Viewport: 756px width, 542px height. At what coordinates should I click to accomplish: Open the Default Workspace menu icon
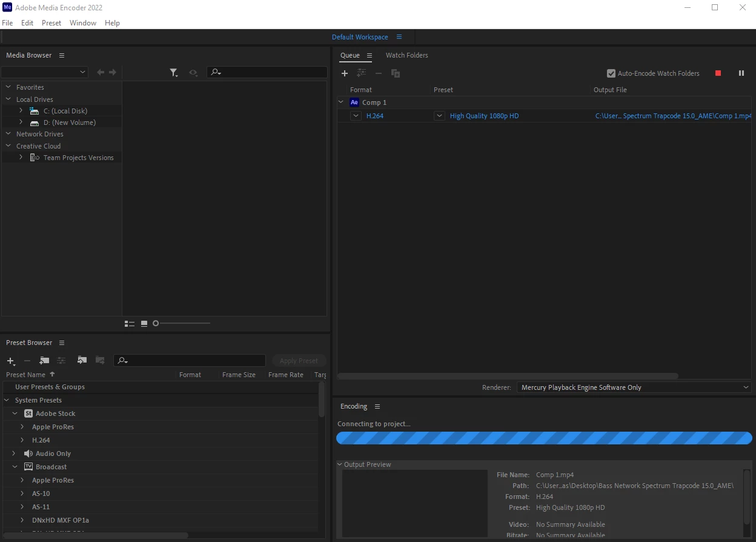coord(399,37)
